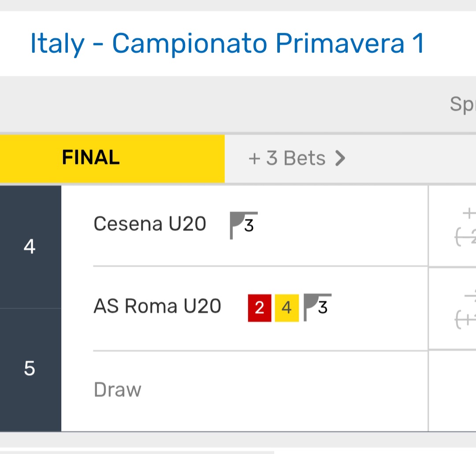Select the Draw row label

pyautogui.click(x=118, y=390)
